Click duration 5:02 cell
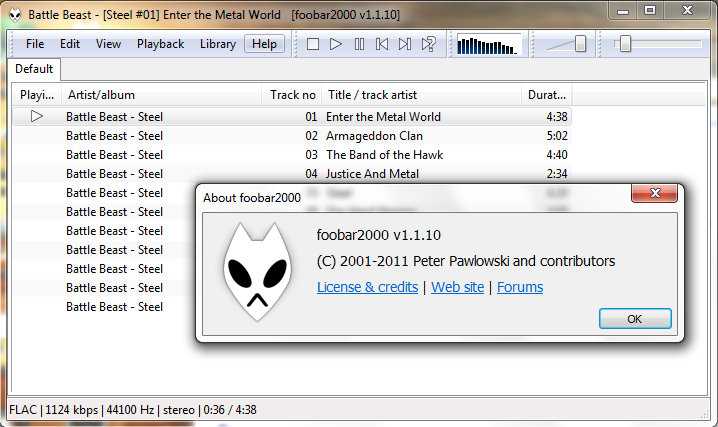718x427 pixels. (x=557, y=136)
